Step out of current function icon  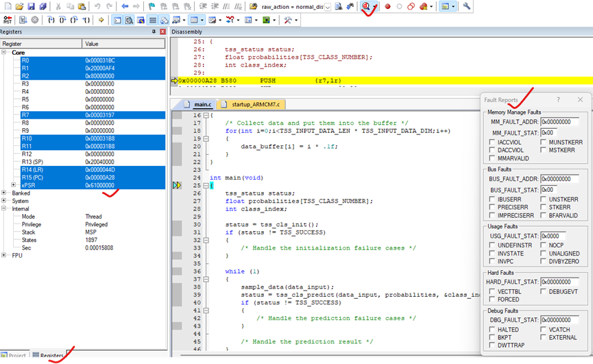pyautogui.click(x=74, y=20)
